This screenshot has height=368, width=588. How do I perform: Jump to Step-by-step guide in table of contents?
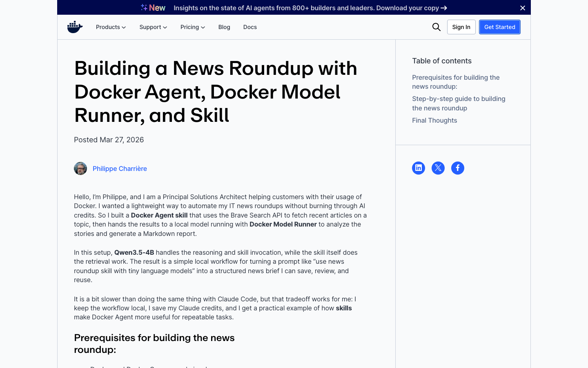pyautogui.click(x=459, y=103)
